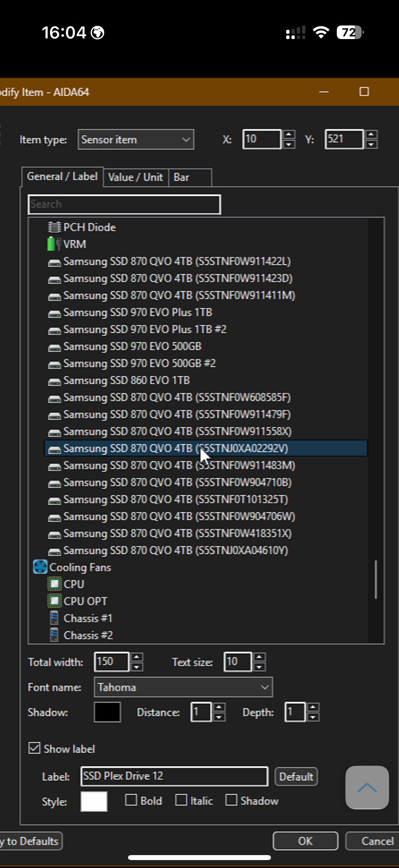Viewport: 399px width, 868px height.
Task: Open the Font name Tahoma dropdown
Action: coord(183,687)
